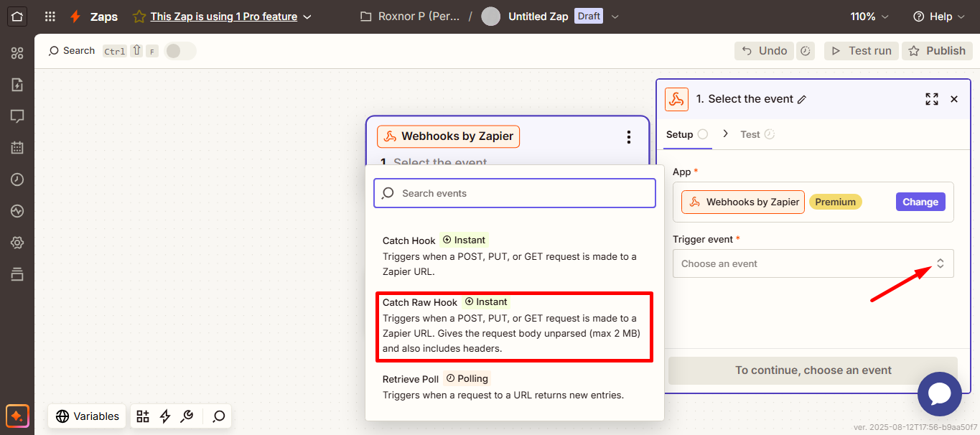Select the Catch Hook event option
The height and width of the screenshot is (435, 980).
click(514, 256)
